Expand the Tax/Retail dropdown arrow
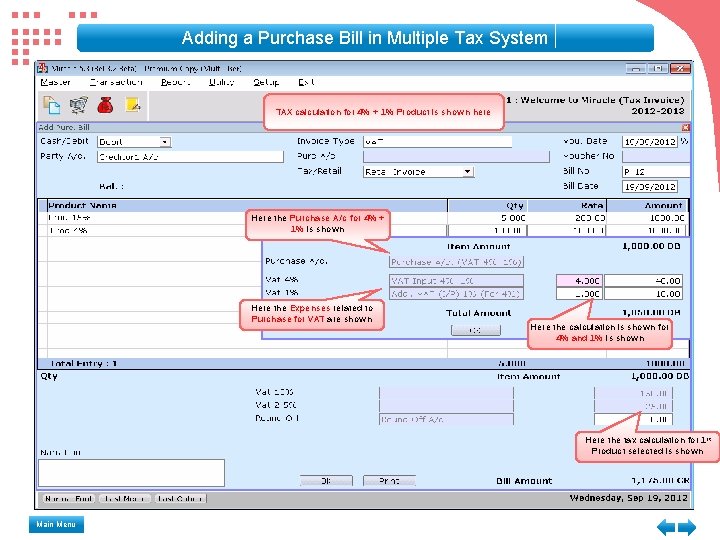720x540 pixels. tap(467, 172)
